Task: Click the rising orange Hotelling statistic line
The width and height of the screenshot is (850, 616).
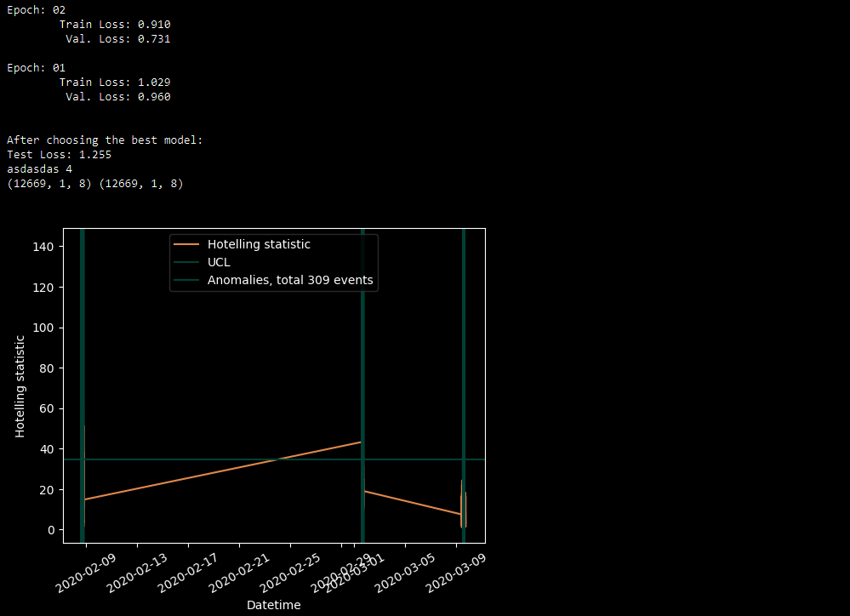Action: coord(222,471)
